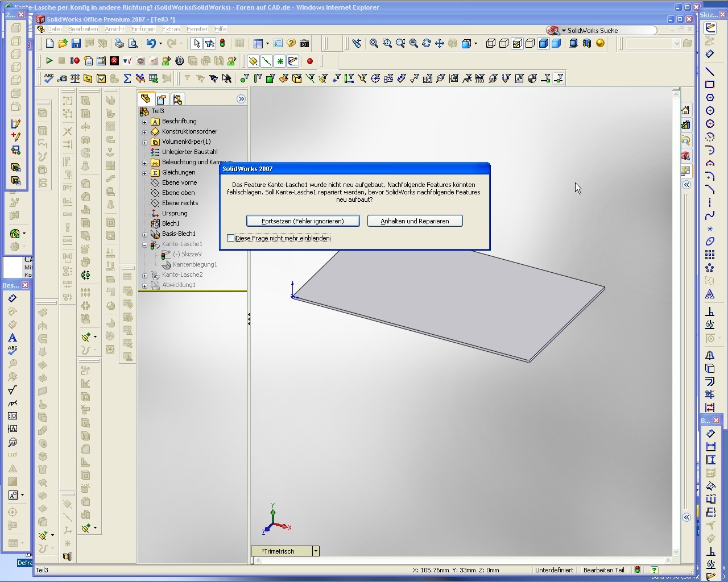Viewport: 728px width, 582px height.
Task: Click the Spline sketch tool in right toolbar
Action: (710, 215)
